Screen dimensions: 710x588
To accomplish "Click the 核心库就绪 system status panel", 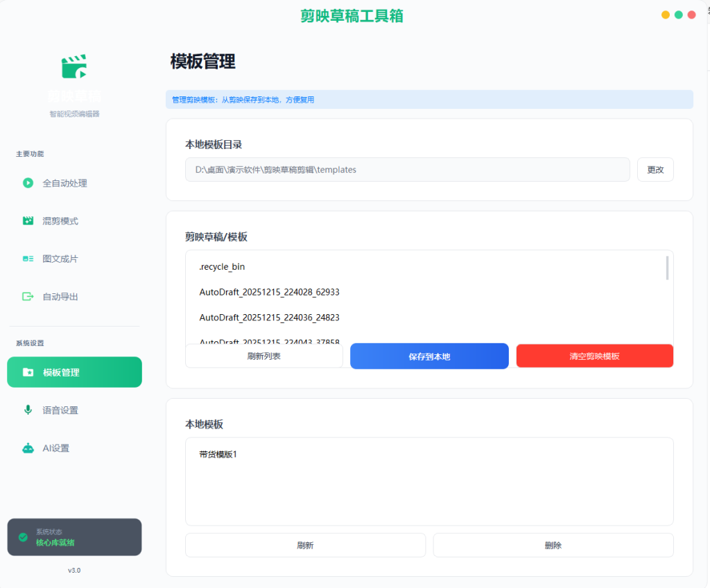I will (74, 537).
